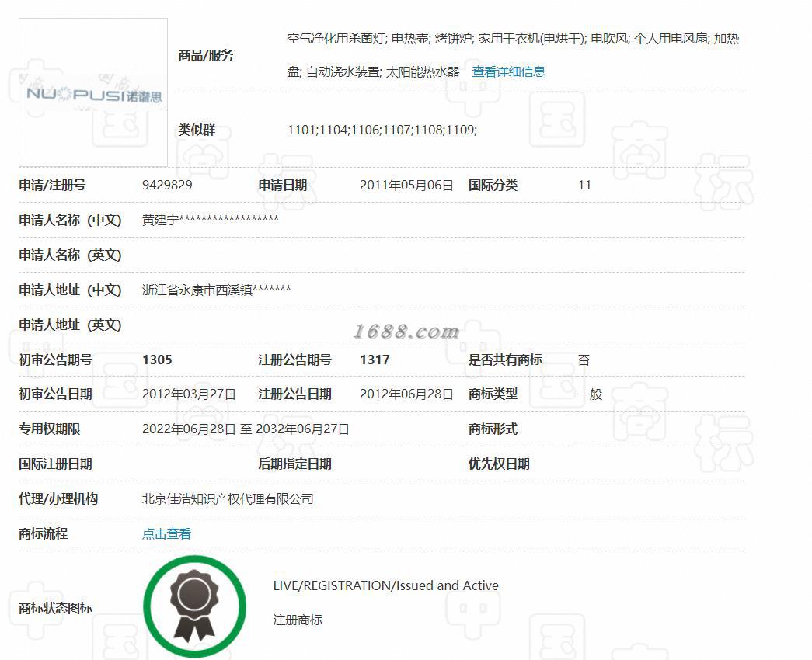
Task: Click trademark type value 一般
Action: pyautogui.click(x=590, y=394)
